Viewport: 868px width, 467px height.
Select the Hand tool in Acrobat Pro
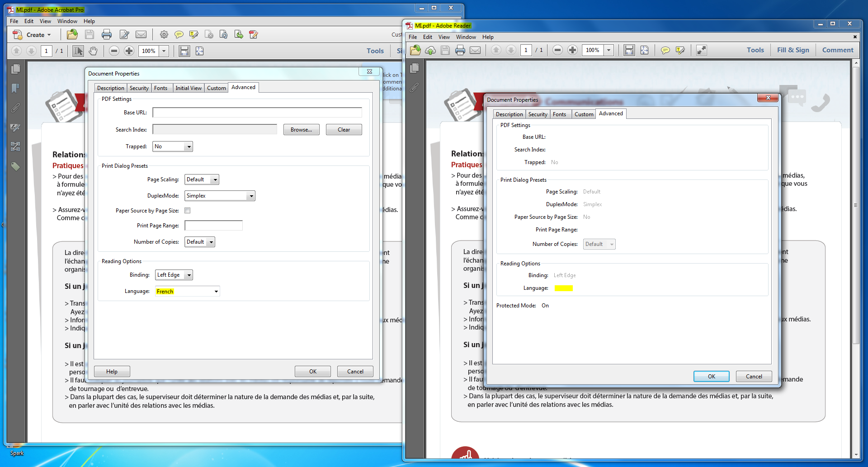[93, 51]
